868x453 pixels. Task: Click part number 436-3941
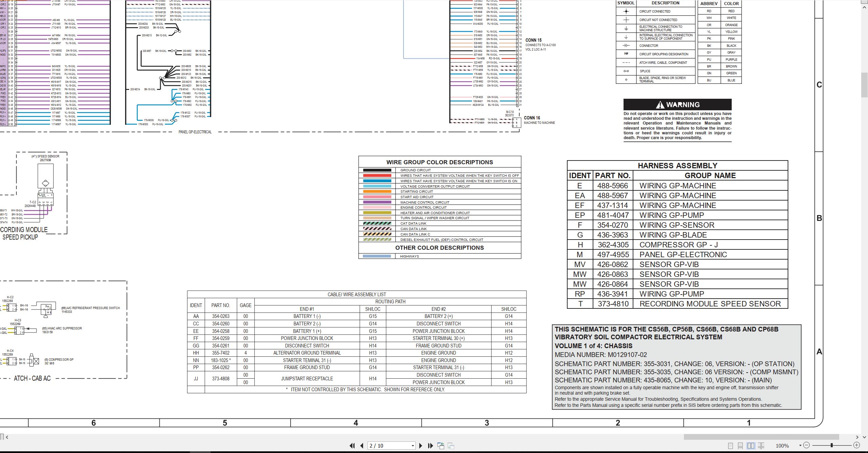tap(613, 294)
